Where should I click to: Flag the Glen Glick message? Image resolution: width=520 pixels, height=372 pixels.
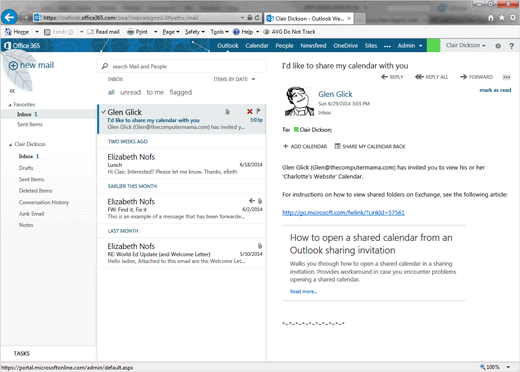point(259,111)
